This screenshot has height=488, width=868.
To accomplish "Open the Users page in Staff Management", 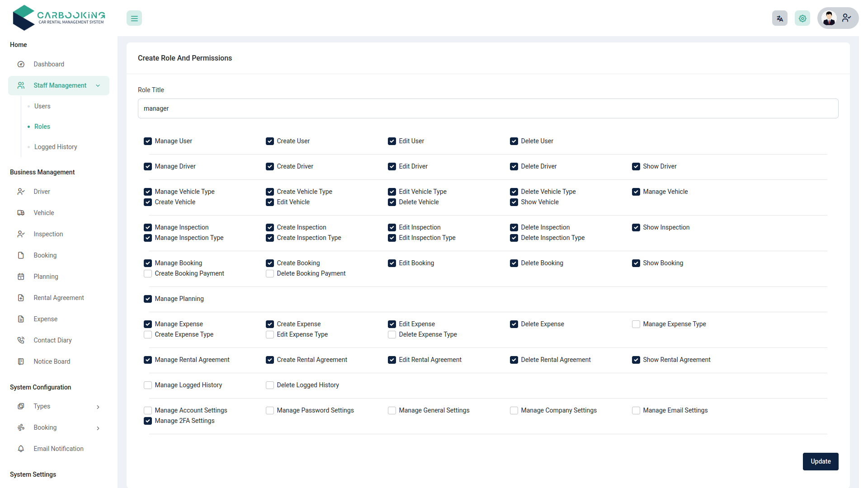I will click(x=42, y=106).
